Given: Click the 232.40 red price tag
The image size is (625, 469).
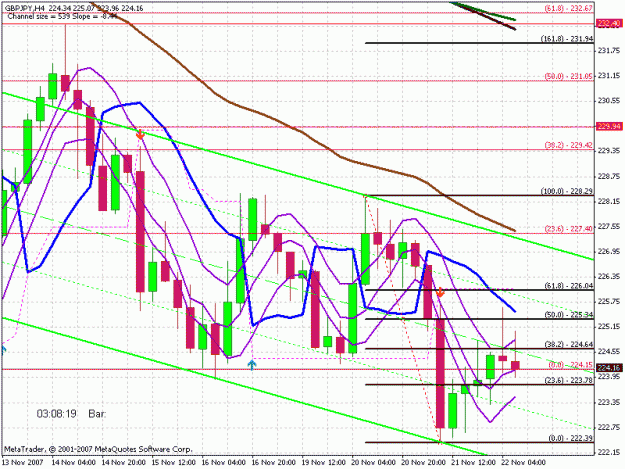Looking at the screenshot, I should coord(609,24).
